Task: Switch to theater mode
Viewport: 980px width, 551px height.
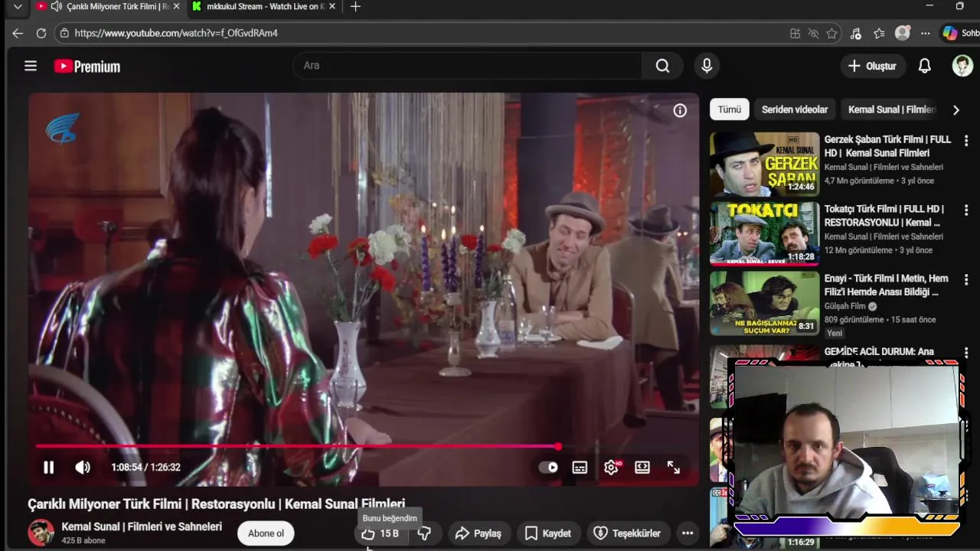Action: tap(642, 467)
